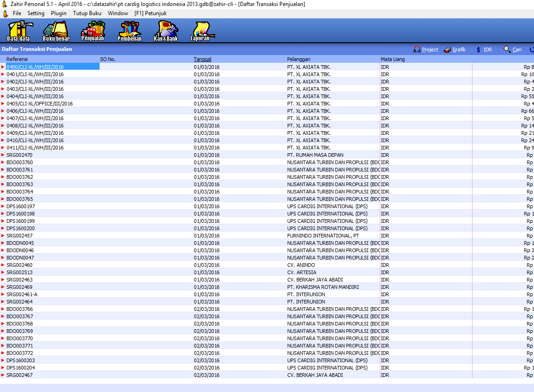This screenshot has height=392, width=534.
Task: Click the Grafik link
Action: click(459, 50)
